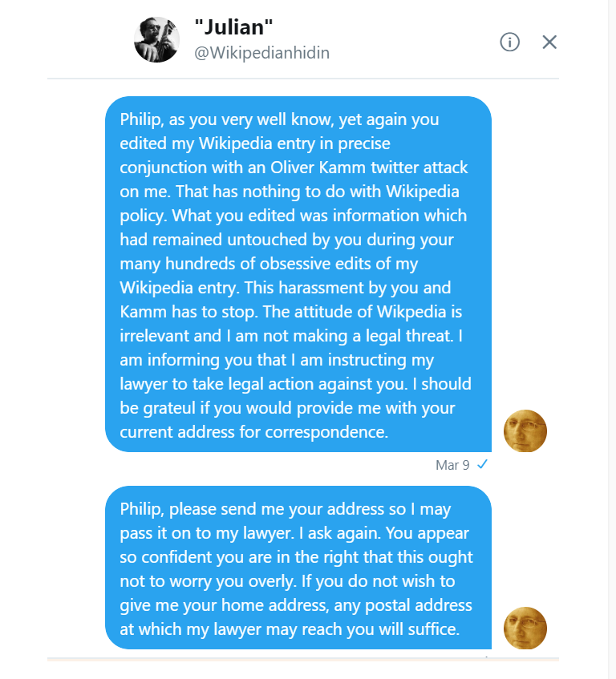
Task: Click sender avatar beside first message
Action: [x=525, y=430]
